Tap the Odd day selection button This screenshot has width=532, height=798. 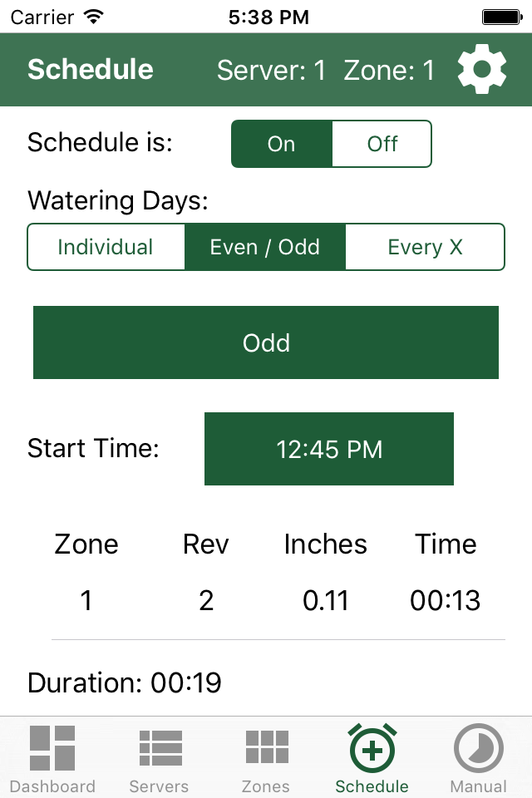pos(266,342)
